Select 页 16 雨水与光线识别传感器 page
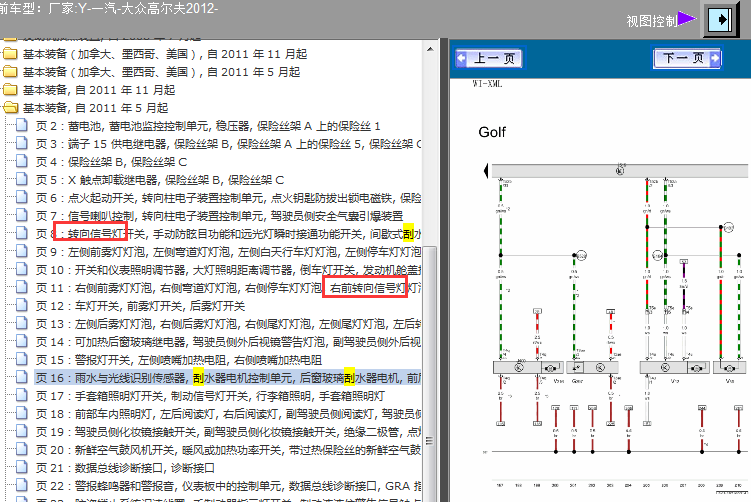This screenshot has width=751, height=502. [x=228, y=378]
